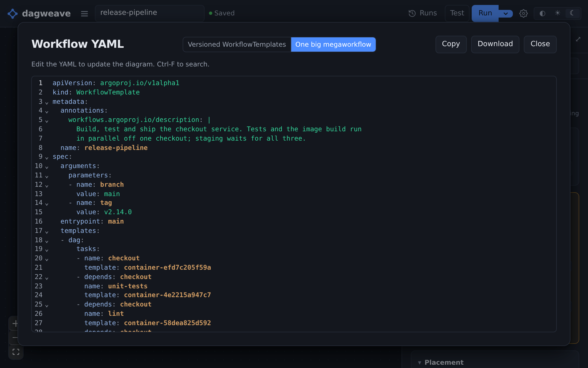Click the unit-tests task name
The width and height of the screenshot is (588, 368).
click(128, 286)
